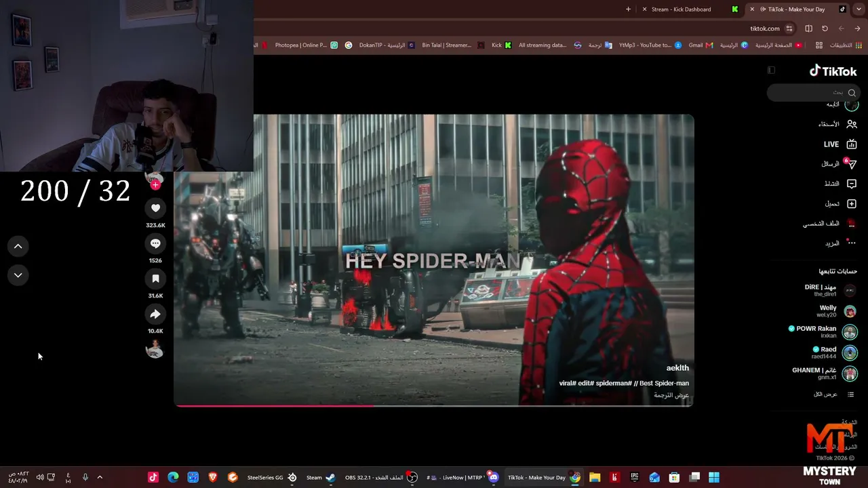Screen dimensions: 868x488
Task: Reload the page with the refresh icon
Action: (825, 28)
